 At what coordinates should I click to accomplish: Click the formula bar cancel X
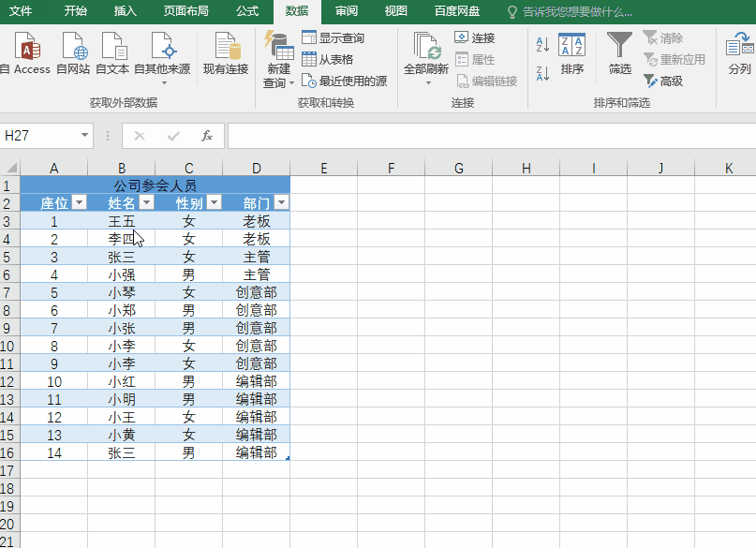point(140,136)
